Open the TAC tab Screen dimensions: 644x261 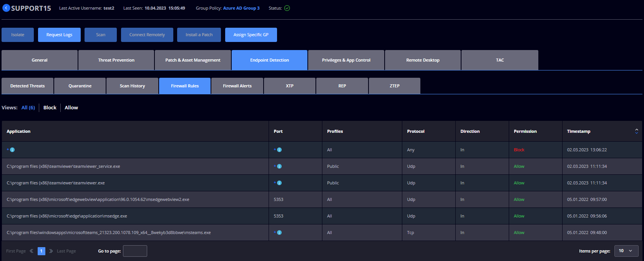(x=500, y=60)
